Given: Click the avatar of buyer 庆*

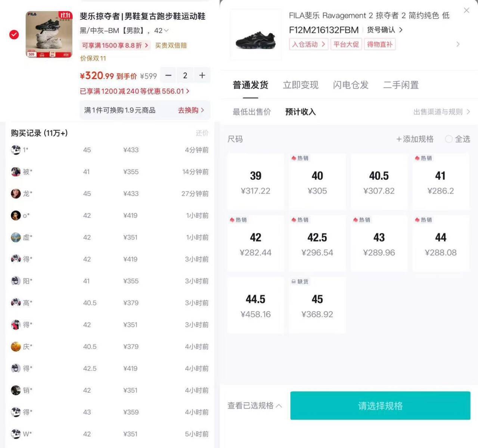Looking at the screenshot, I should 16,346.
